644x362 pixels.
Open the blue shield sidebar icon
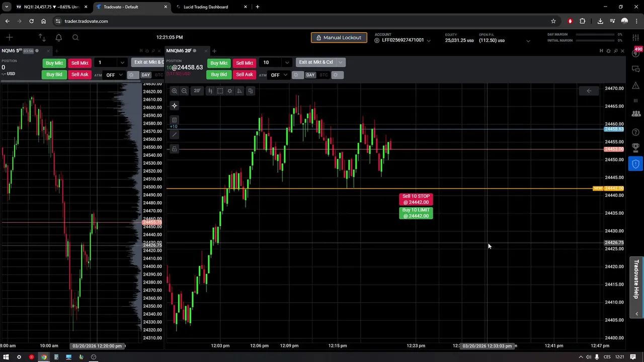[636, 164]
